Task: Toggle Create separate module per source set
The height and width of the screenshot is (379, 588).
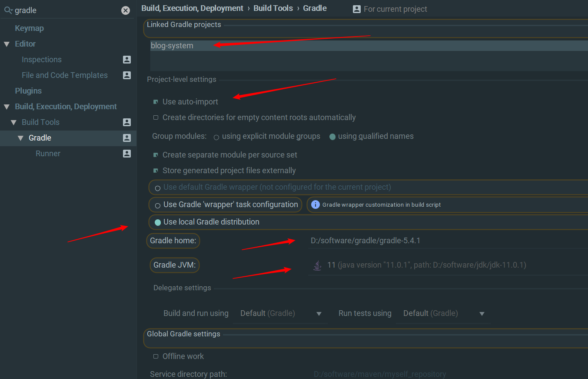Action: (156, 155)
